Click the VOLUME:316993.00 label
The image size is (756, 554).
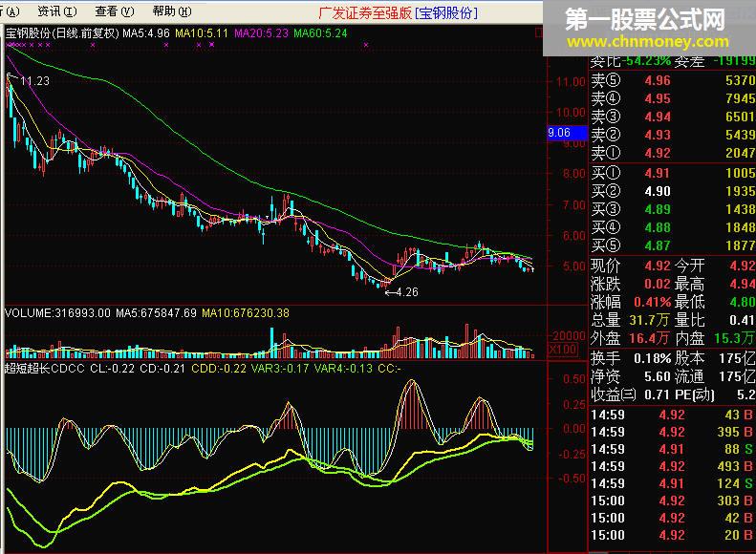tap(57, 313)
